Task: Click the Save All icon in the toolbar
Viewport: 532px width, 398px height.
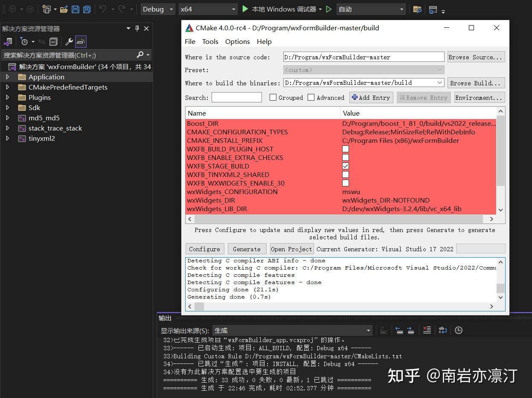Action: (87, 9)
